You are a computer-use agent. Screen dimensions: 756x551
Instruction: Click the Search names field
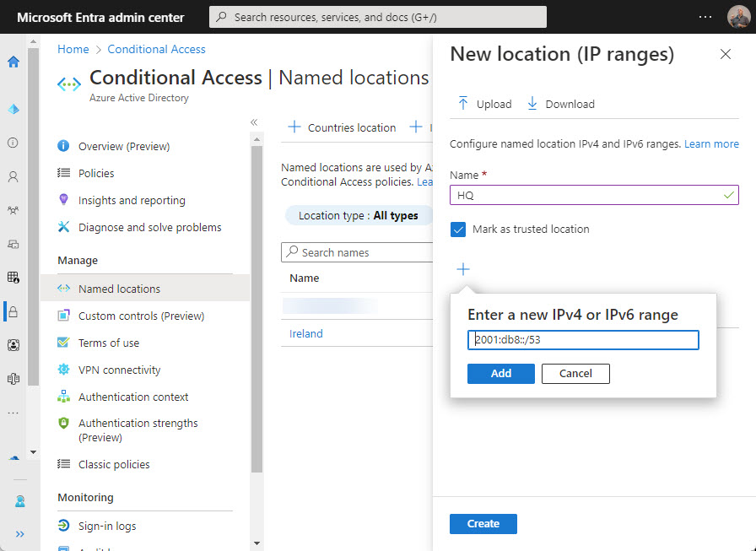pyautogui.click(x=357, y=252)
